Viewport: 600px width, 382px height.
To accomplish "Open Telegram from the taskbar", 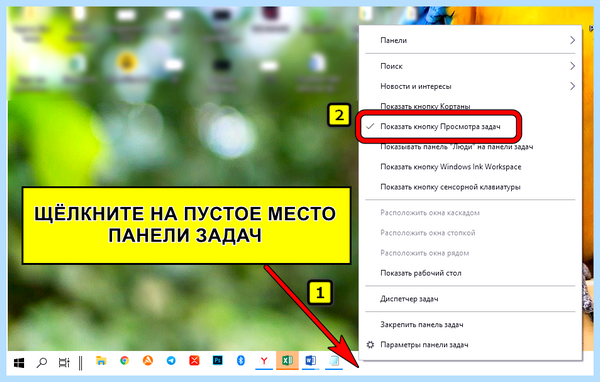I will (x=171, y=361).
